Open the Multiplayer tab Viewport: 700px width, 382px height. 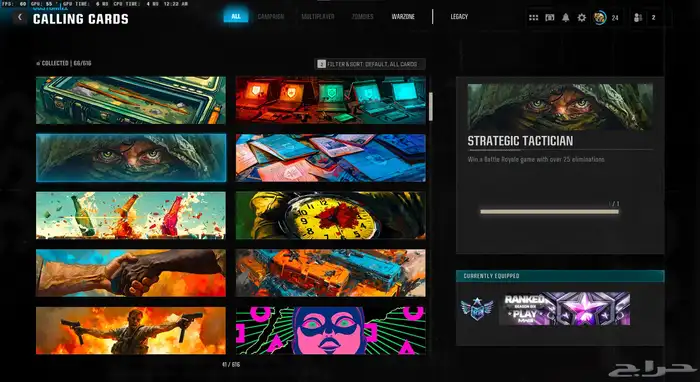coord(318,17)
